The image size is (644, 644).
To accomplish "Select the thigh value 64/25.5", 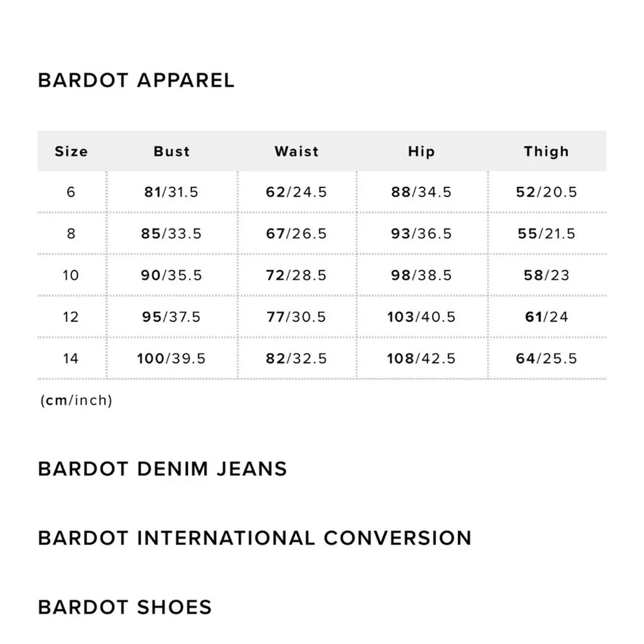I will [546, 358].
